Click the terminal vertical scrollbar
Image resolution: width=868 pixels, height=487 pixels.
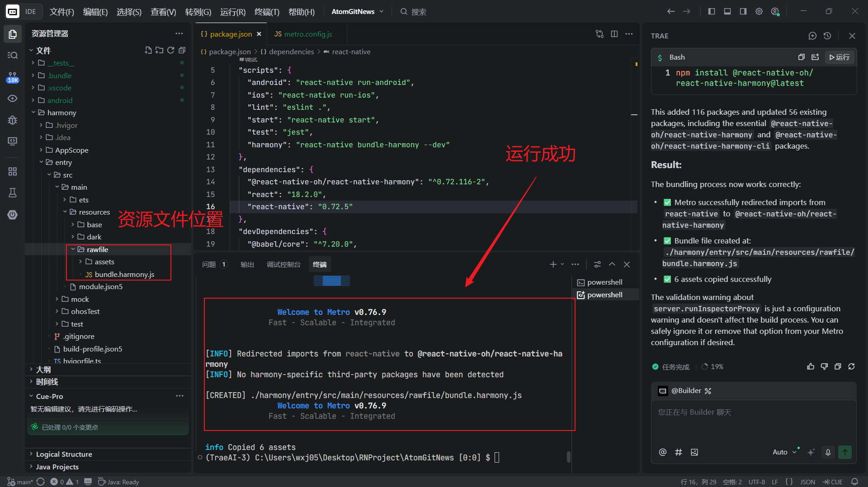point(568,456)
